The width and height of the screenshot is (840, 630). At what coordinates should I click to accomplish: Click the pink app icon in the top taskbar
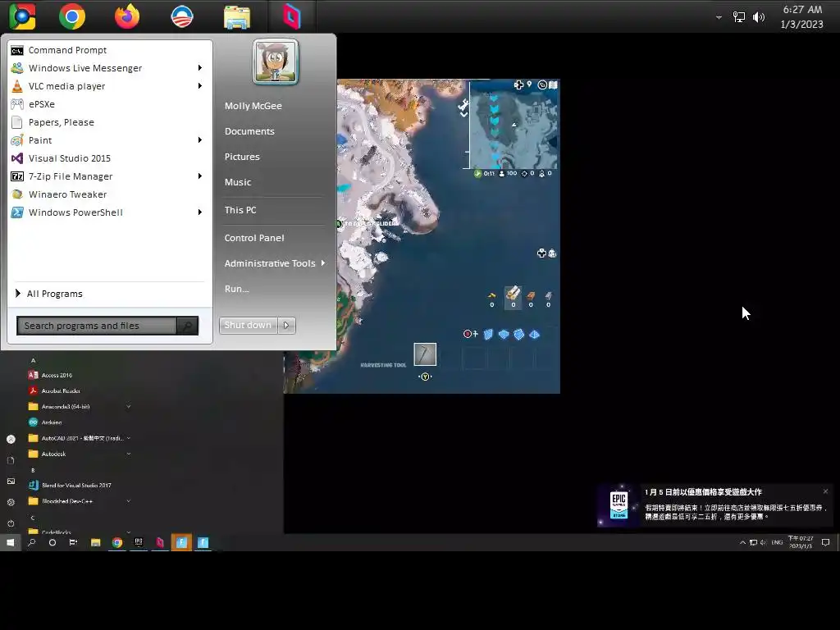click(x=292, y=16)
